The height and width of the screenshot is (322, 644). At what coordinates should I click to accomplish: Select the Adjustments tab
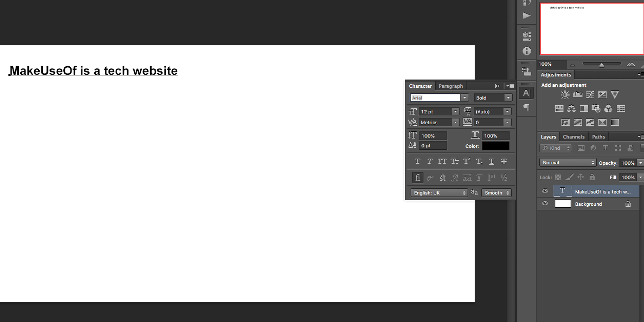click(556, 75)
